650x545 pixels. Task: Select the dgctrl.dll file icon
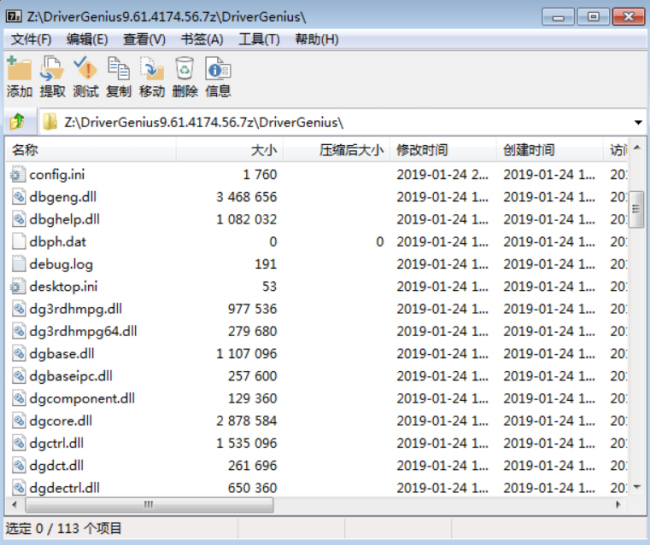(x=18, y=443)
